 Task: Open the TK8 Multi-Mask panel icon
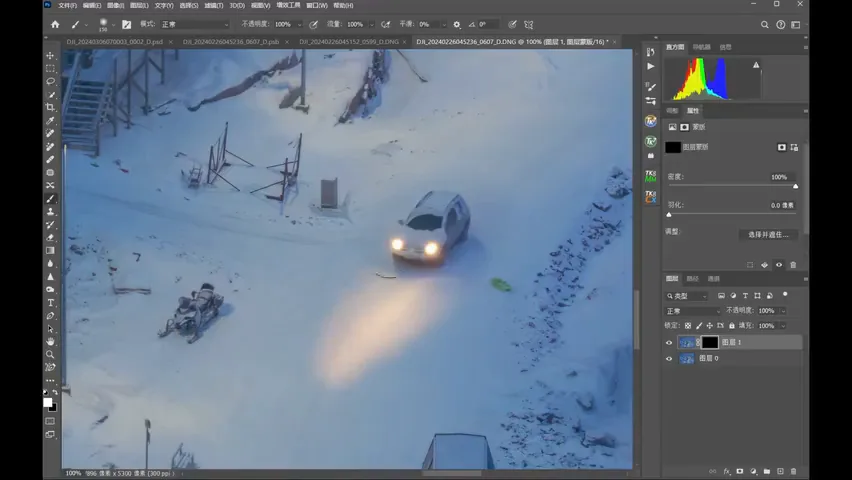tap(650, 176)
